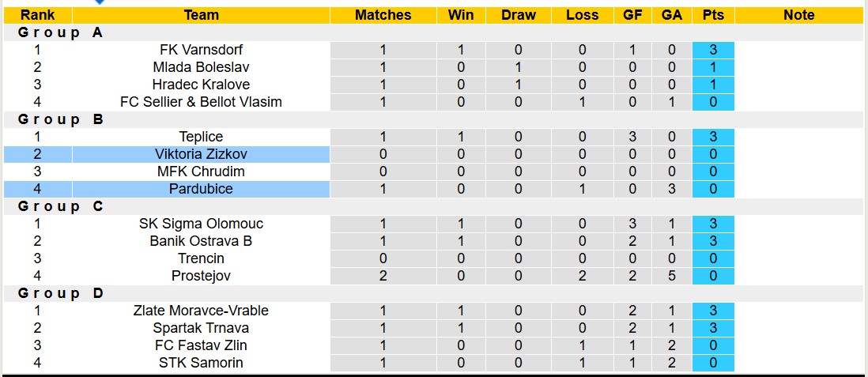This screenshot has height=377, width=868.
Task: Click the highlighted Viktoria Zizkov team
Action: [201, 154]
